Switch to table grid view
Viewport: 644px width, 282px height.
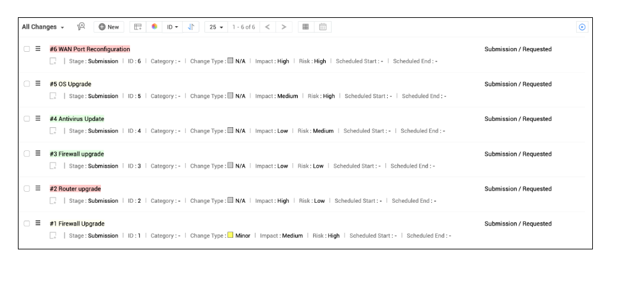(305, 27)
